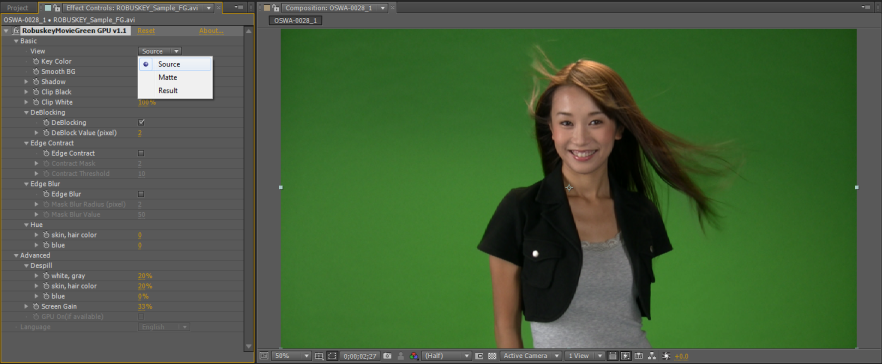Image resolution: width=882 pixels, height=364 pixels.
Task: Open the 50% magnification dropdown
Action: 291,356
